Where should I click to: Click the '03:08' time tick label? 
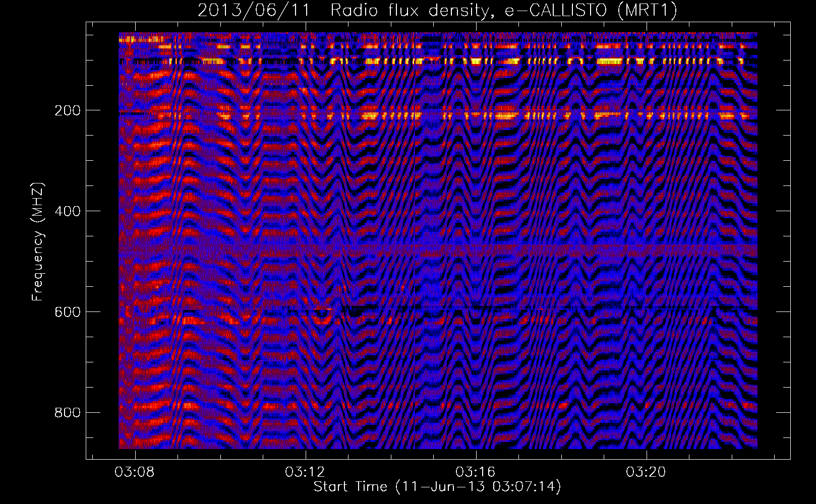point(135,472)
